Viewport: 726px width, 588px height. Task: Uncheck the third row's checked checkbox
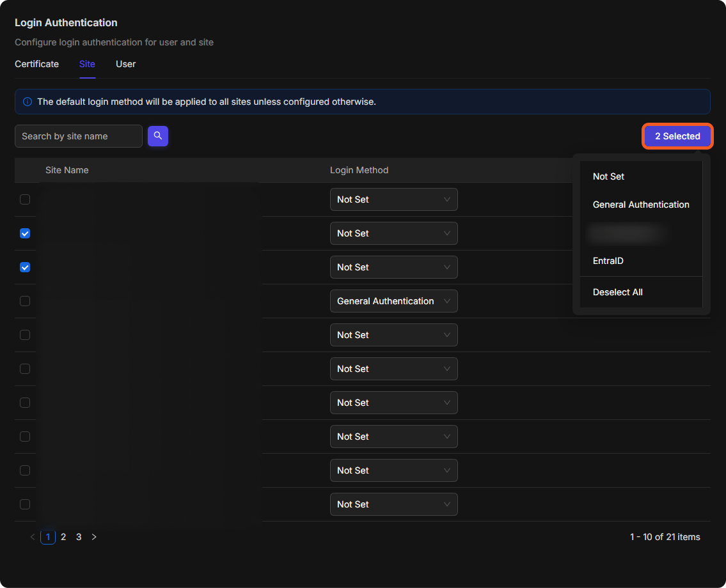[25, 267]
